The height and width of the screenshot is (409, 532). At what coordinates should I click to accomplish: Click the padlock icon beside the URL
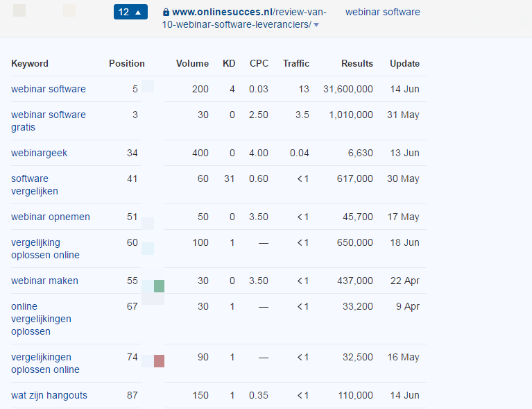pyautogui.click(x=166, y=12)
